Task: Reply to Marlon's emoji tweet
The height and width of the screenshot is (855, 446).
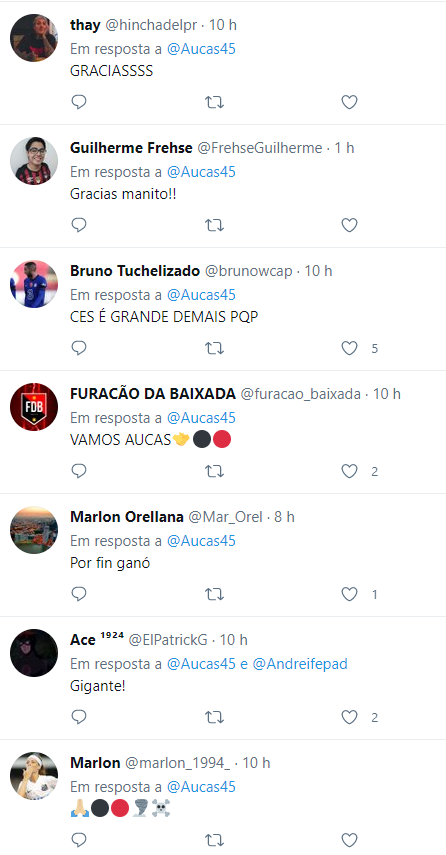Action: [79, 840]
